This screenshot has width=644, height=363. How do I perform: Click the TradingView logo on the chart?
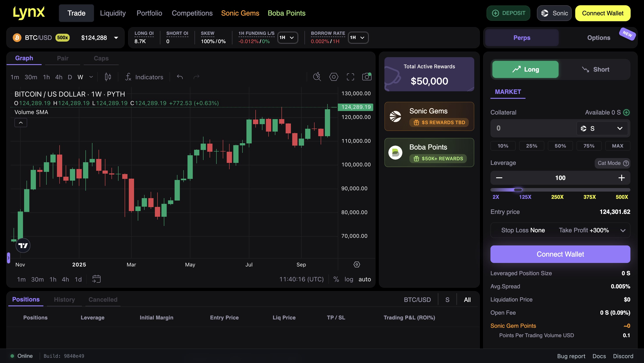(x=23, y=245)
